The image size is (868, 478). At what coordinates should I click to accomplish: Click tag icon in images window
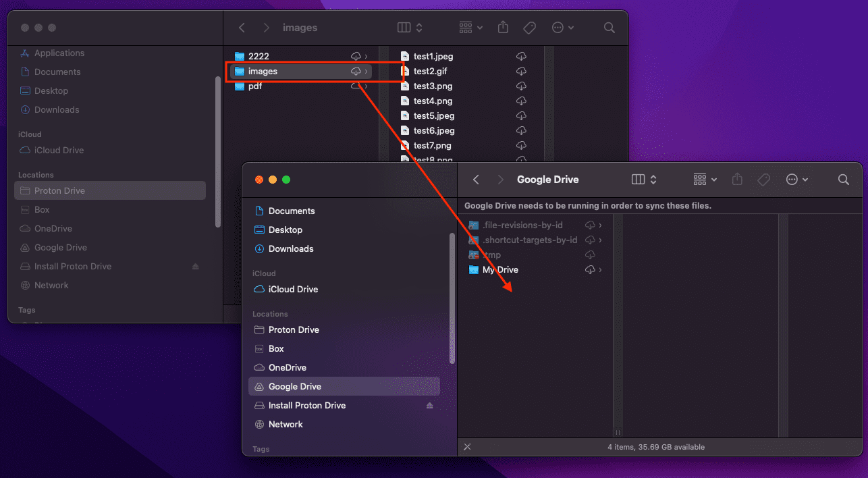click(x=530, y=28)
